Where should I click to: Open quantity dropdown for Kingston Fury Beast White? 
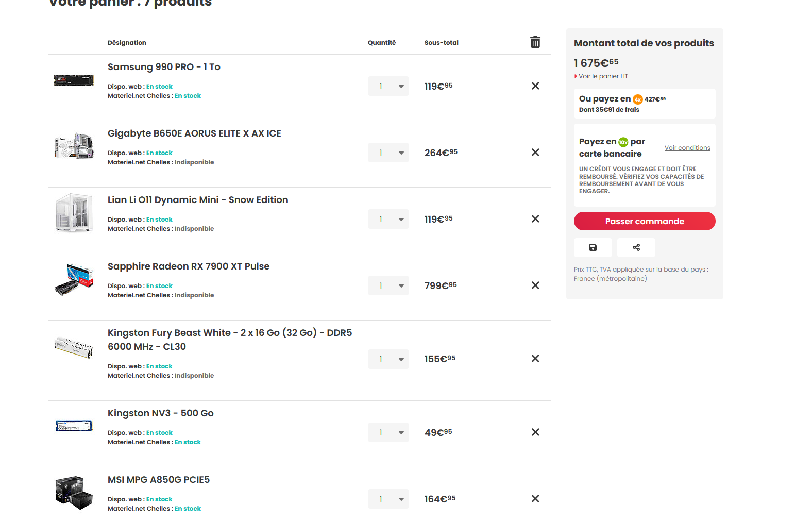click(388, 359)
